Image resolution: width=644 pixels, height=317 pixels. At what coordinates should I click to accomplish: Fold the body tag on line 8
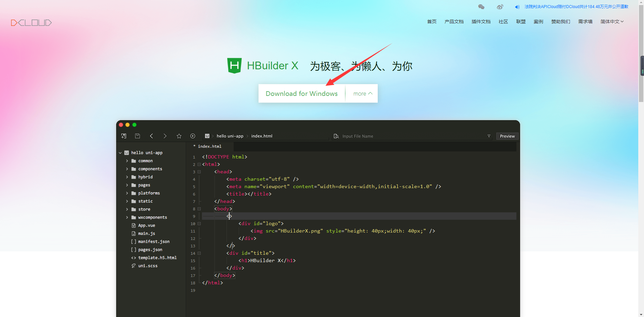(x=199, y=209)
